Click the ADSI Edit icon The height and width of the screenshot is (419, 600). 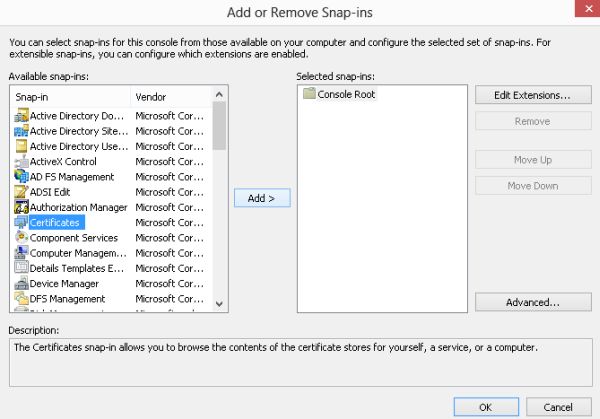[x=21, y=192]
